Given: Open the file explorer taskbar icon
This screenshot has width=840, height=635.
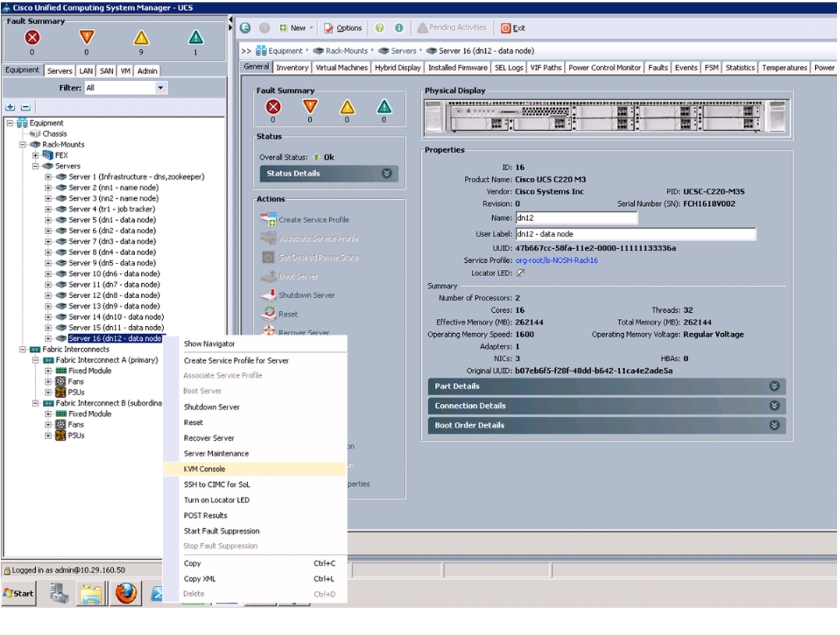Looking at the screenshot, I should click(x=91, y=593).
